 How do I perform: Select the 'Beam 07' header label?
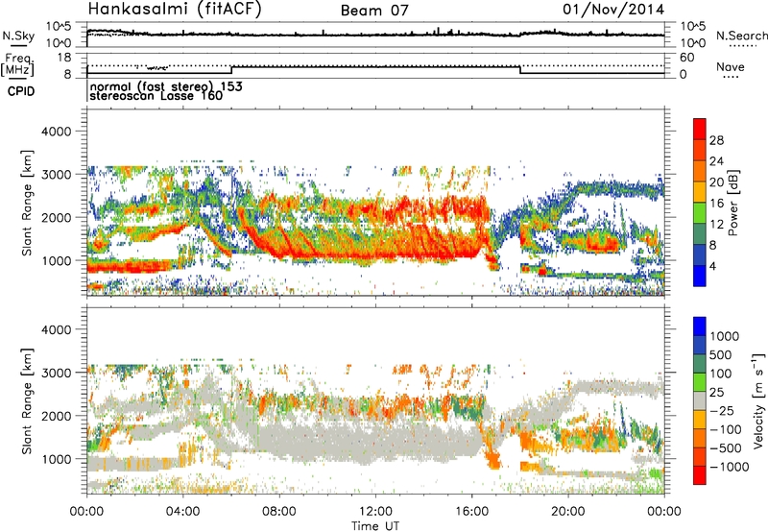(374, 11)
